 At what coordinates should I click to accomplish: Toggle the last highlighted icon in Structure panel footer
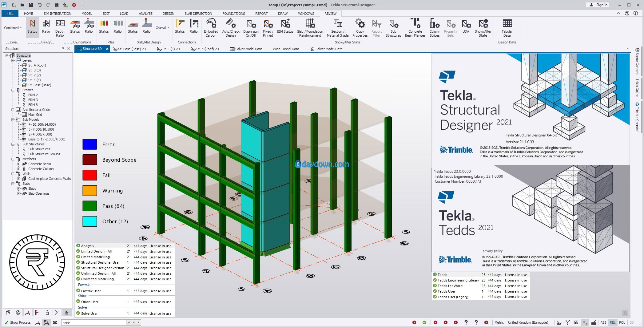click(67, 313)
